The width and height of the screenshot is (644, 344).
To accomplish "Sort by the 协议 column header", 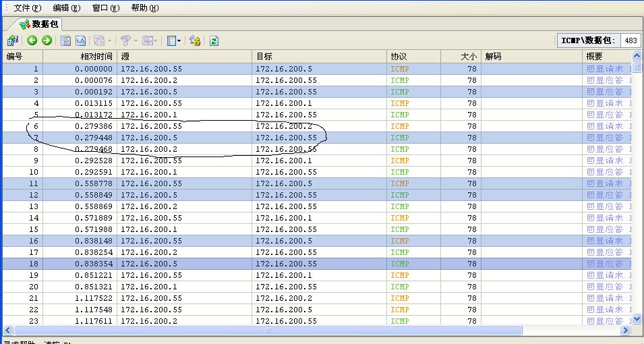I will [x=399, y=57].
